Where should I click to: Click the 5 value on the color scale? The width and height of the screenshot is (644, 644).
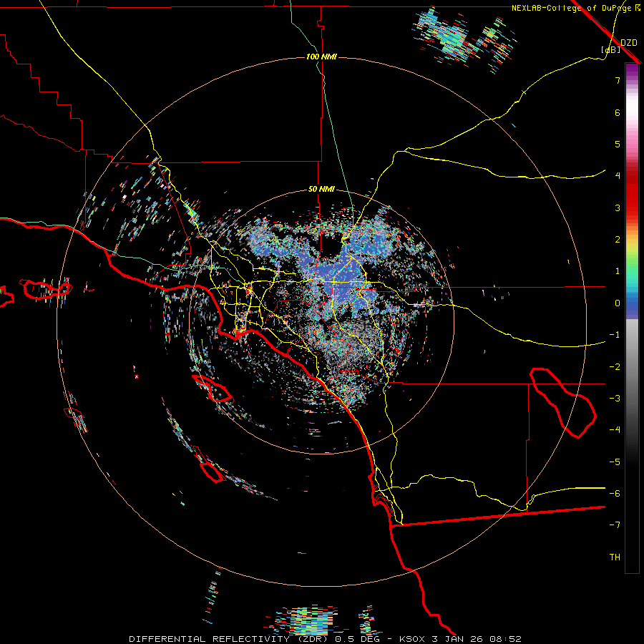tap(618, 144)
